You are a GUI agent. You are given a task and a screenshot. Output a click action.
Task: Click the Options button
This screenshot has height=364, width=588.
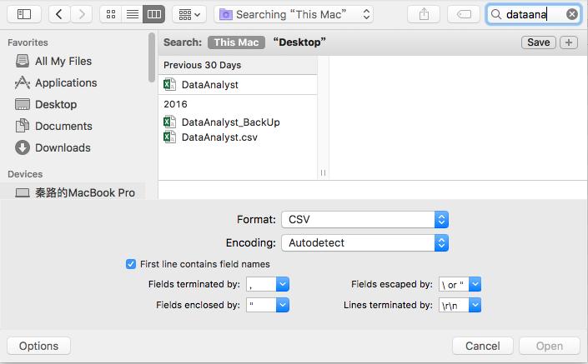tap(38, 346)
